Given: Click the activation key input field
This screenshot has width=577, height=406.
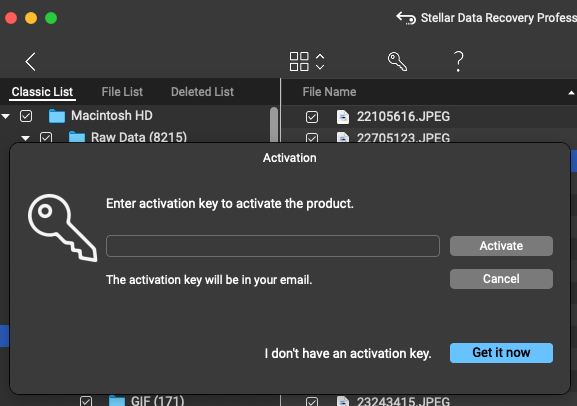Looking at the screenshot, I should tap(273, 246).
